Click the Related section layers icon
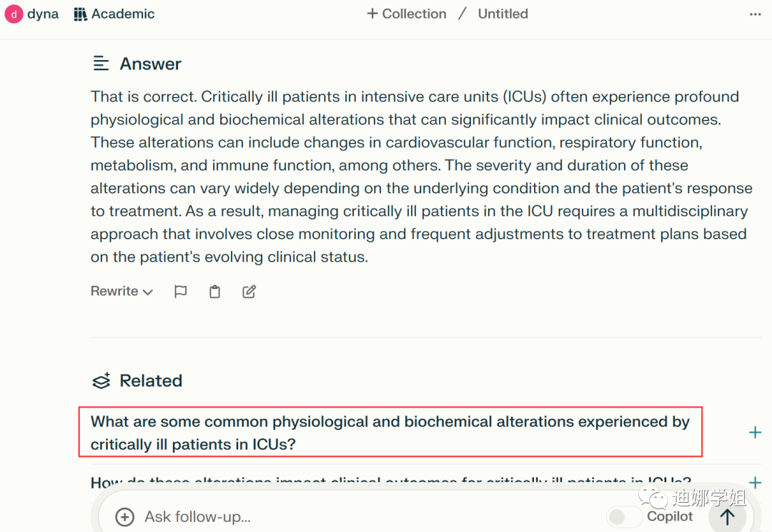This screenshot has height=532, width=772. [102, 381]
